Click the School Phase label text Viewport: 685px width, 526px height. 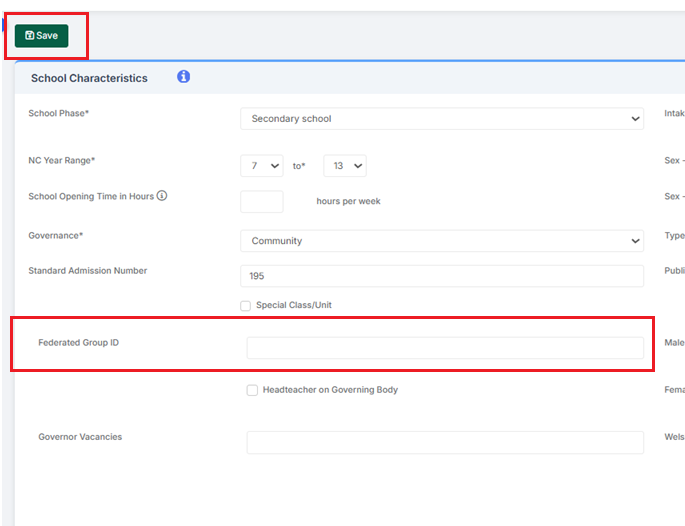click(x=58, y=114)
